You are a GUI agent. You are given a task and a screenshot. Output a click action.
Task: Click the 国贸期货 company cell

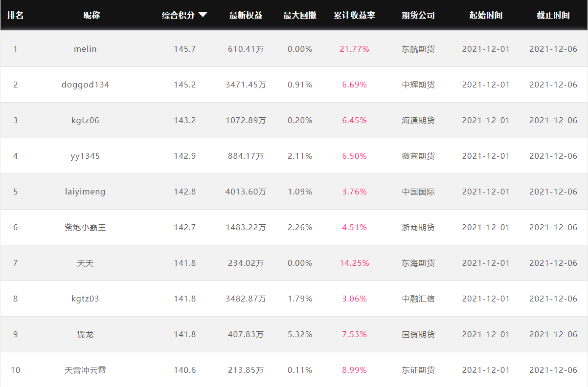pos(418,334)
